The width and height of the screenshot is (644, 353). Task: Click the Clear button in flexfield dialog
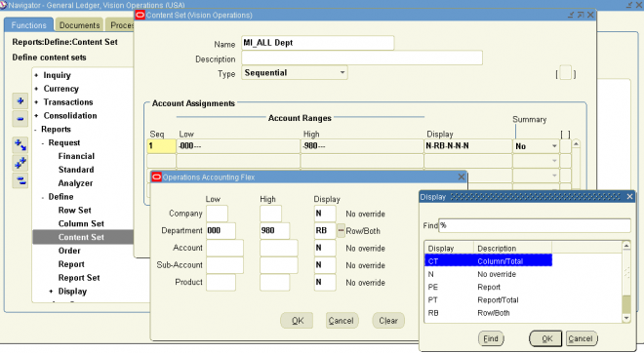point(388,321)
